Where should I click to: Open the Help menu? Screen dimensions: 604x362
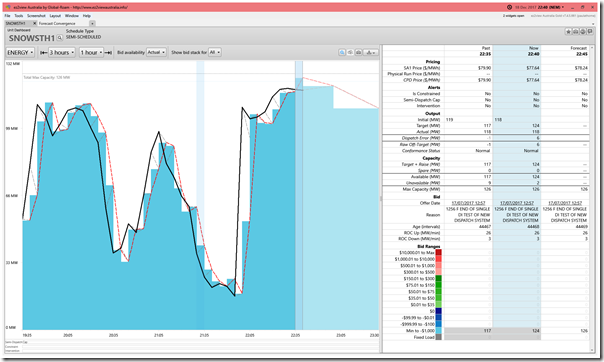(x=87, y=16)
